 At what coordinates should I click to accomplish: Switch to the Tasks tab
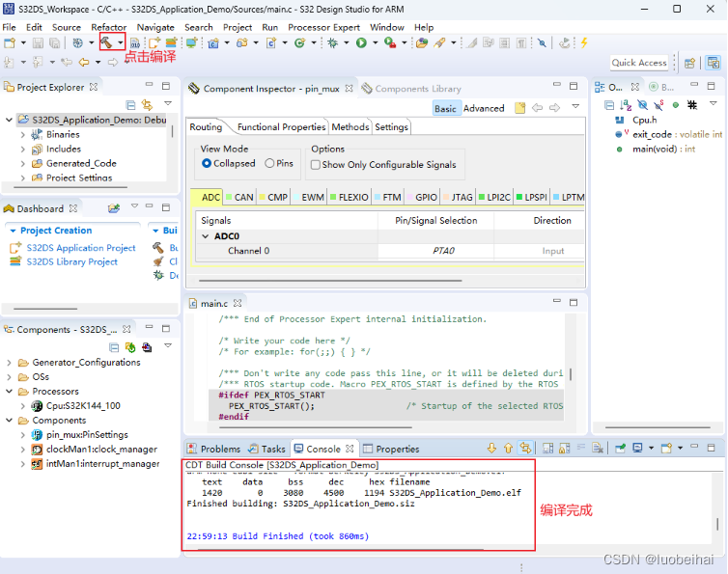click(x=266, y=449)
